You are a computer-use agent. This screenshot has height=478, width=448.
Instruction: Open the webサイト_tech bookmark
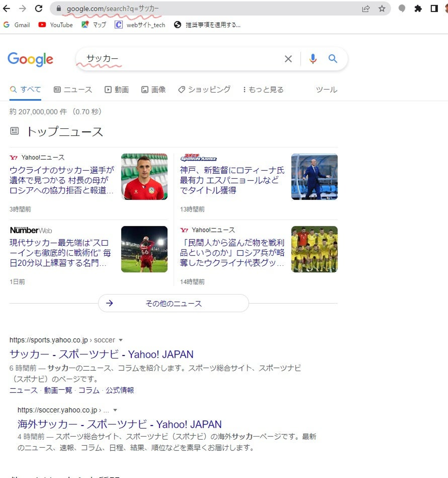tap(140, 25)
